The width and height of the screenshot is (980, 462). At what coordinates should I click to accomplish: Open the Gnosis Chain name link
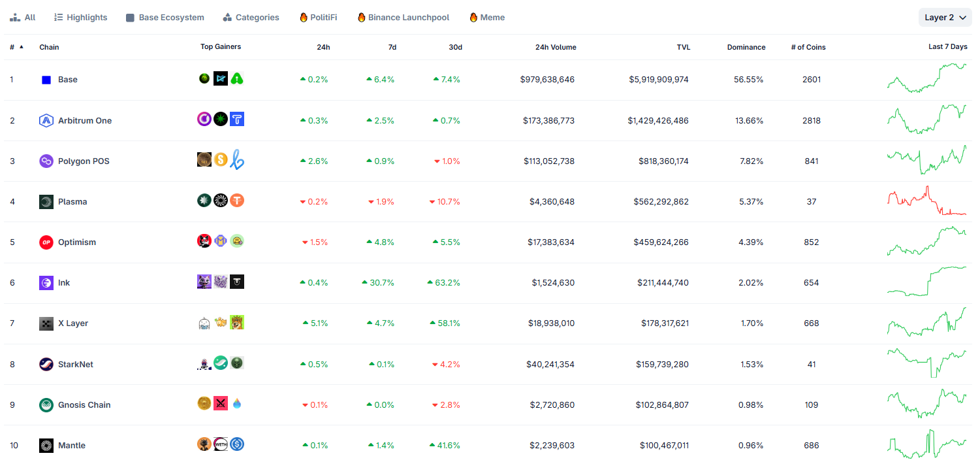tap(84, 404)
